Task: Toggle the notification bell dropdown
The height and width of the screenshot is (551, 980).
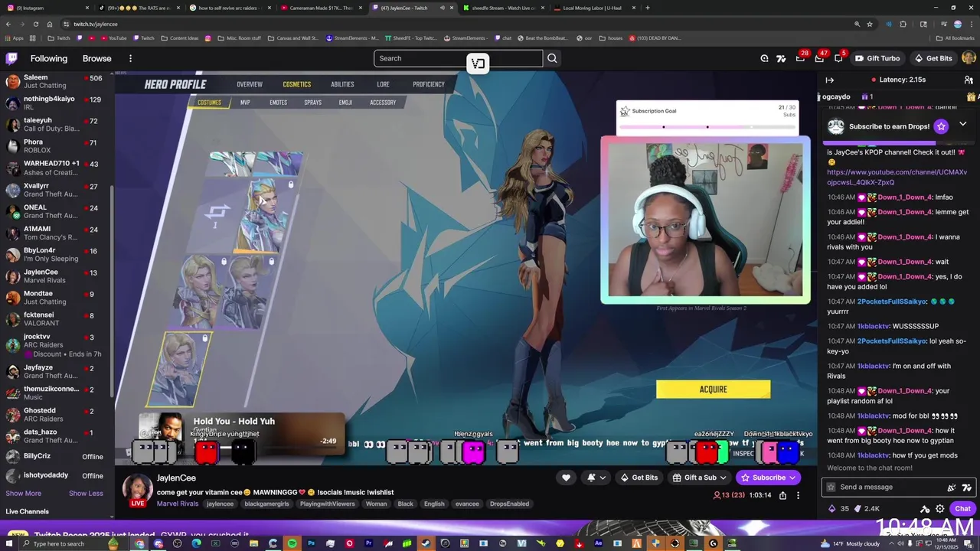Action: coord(596,478)
